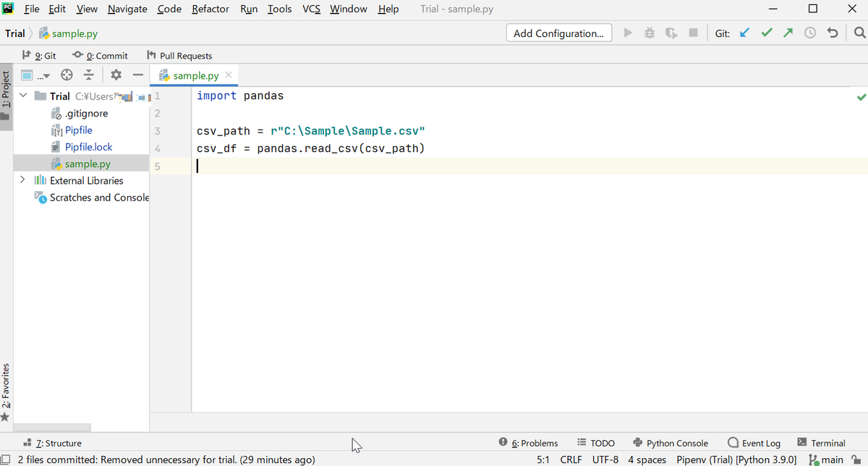Click the PyCharm logo icon
868x466 pixels.
coord(9,9)
